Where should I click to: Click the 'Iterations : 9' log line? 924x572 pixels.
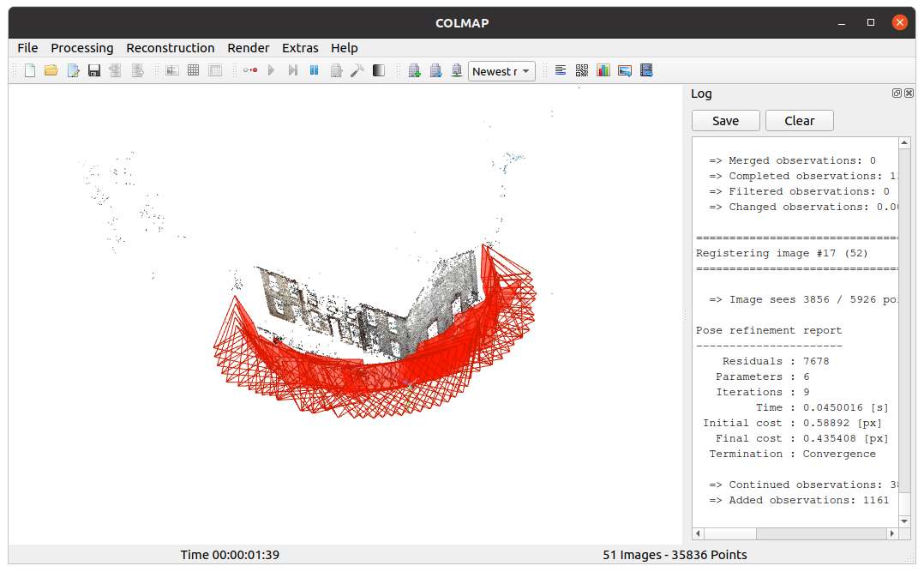click(x=763, y=392)
